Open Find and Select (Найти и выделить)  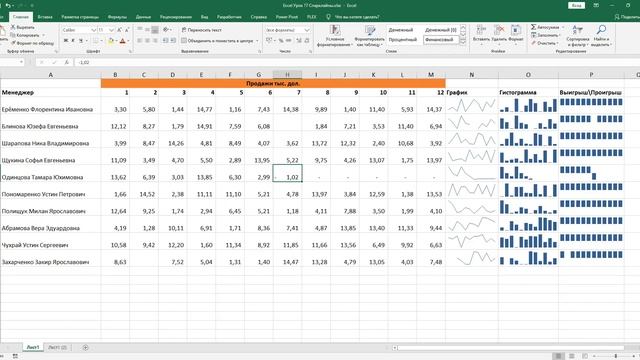(601, 36)
